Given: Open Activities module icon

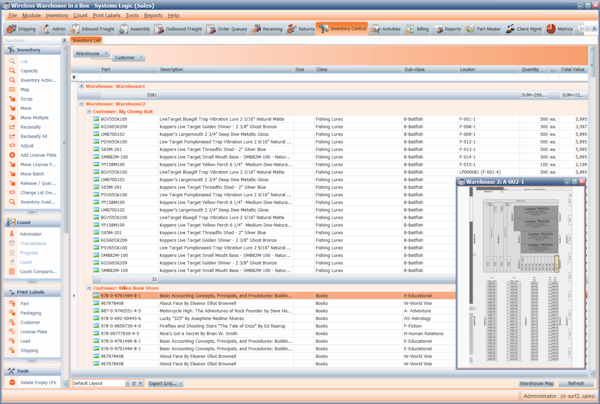Looking at the screenshot, I should point(386,29).
